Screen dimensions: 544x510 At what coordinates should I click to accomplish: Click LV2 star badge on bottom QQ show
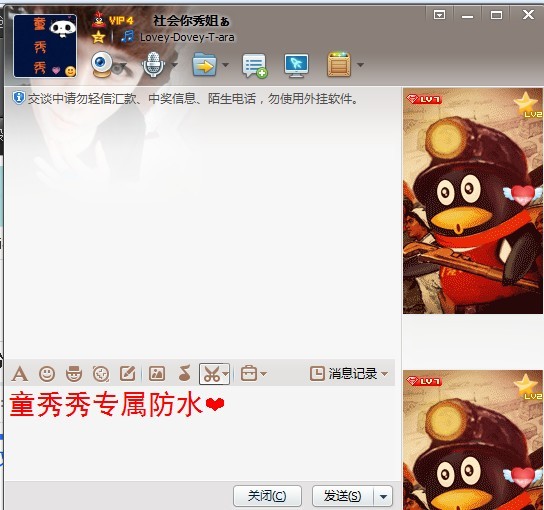528,387
